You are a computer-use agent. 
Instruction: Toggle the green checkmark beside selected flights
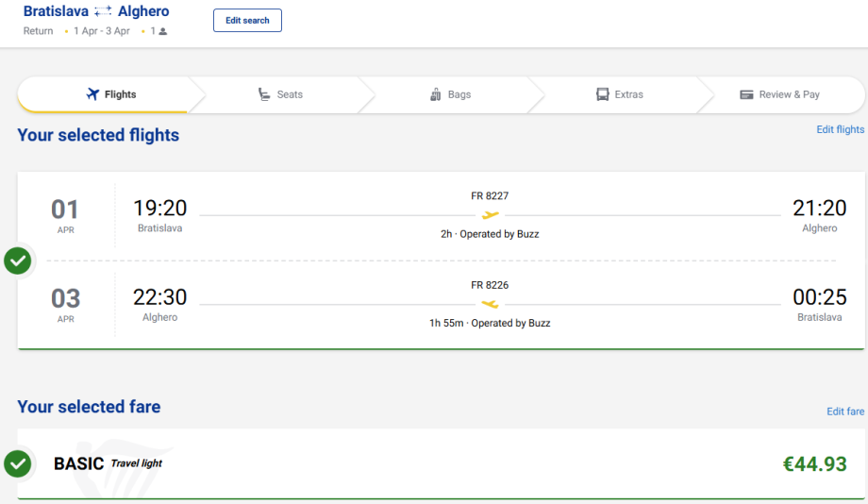(18, 260)
